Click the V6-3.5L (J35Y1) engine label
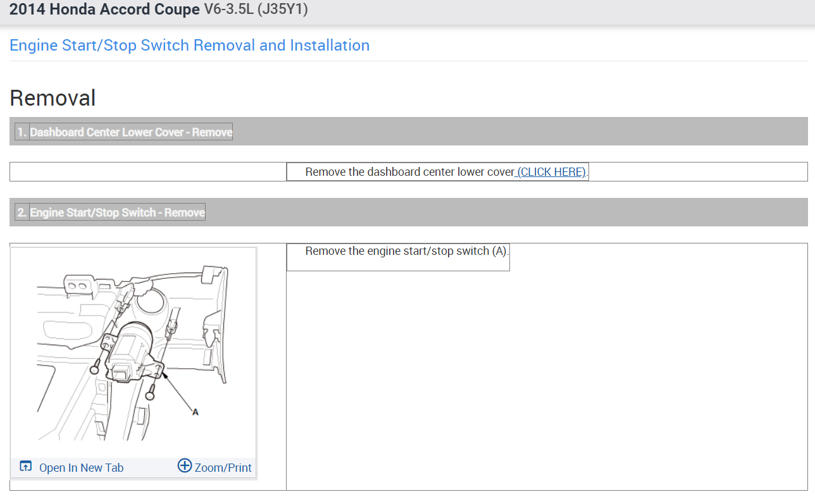 (x=256, y=10)
